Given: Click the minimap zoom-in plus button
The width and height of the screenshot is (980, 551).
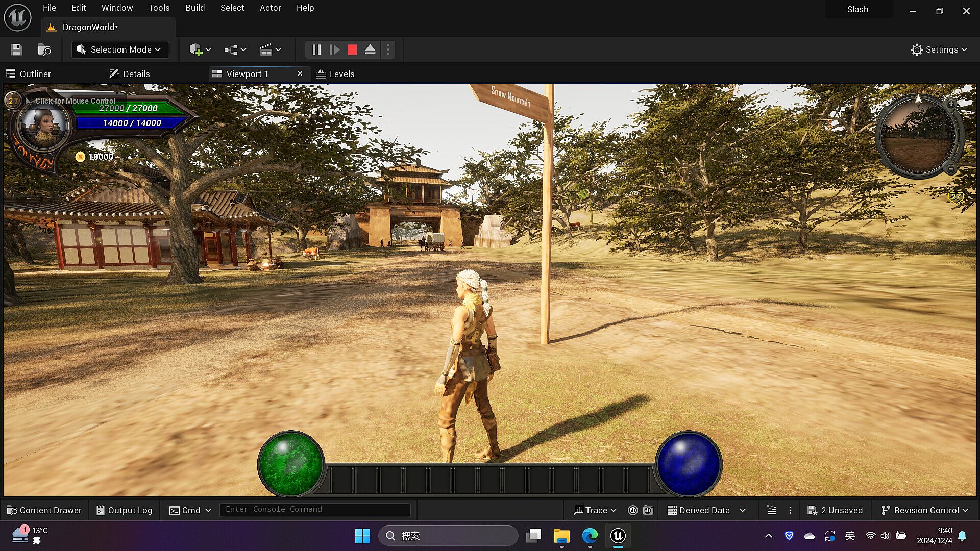Looking at the screenshot, I should pos(951,104).
